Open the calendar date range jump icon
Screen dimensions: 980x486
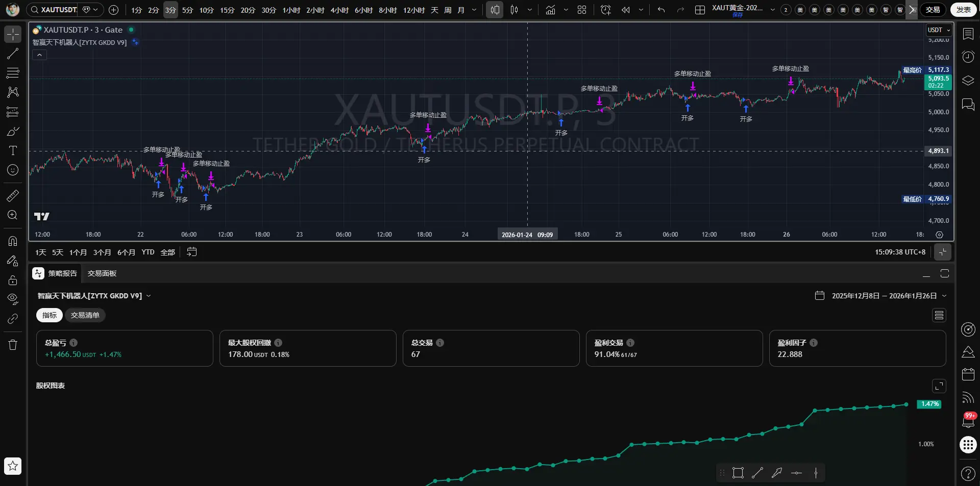tap(191, 252)
